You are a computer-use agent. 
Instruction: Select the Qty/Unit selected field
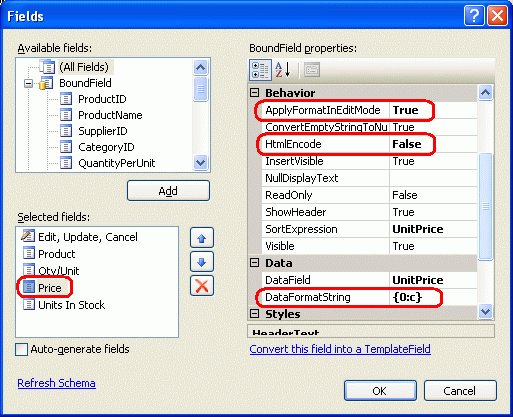(x=59, y=271)
